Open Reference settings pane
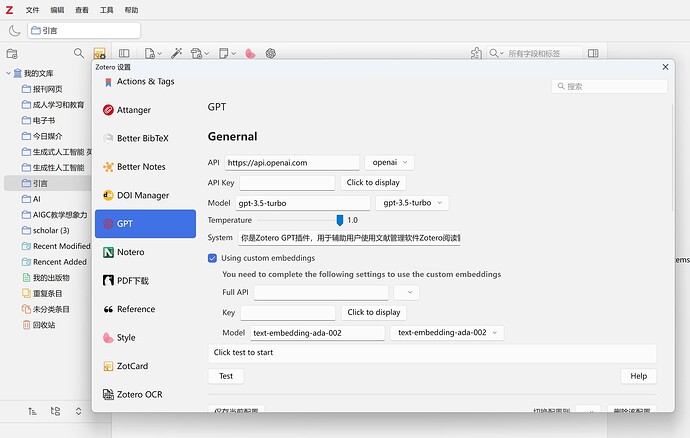 pos(145,309)
